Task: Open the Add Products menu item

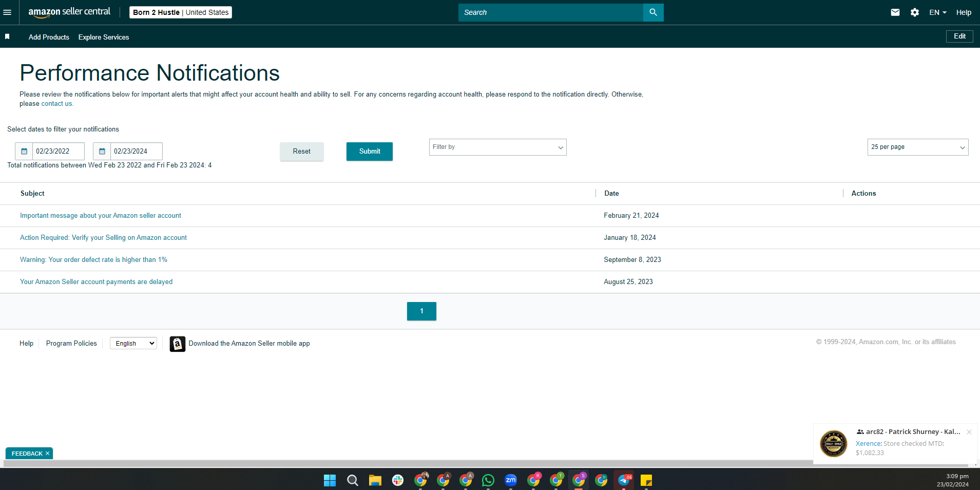Action: [49, 37]
